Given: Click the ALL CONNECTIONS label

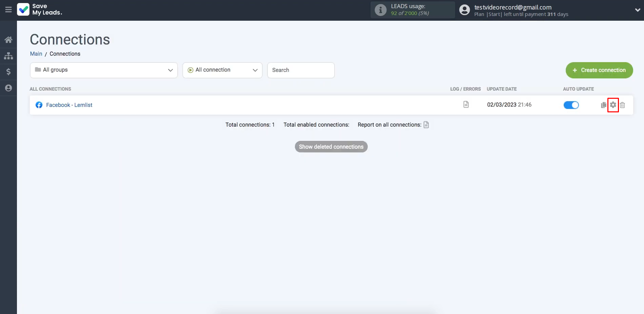Looking at the screenshot, I should coord(50,89).
